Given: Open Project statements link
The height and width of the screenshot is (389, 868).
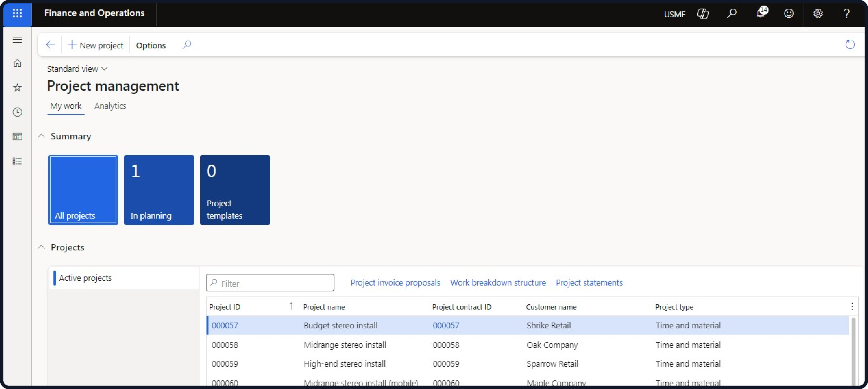Looking at the screenshot, I should [x=589, y=282].
